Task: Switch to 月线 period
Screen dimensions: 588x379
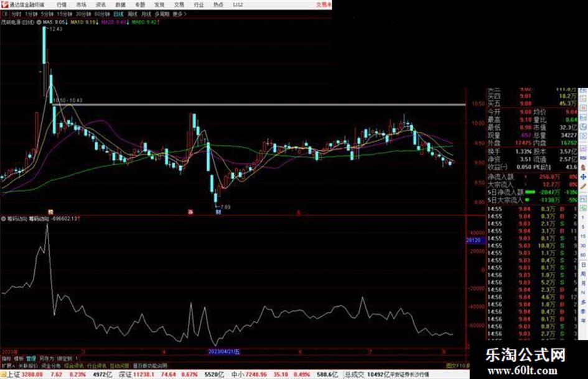Action: click(146, 14)
